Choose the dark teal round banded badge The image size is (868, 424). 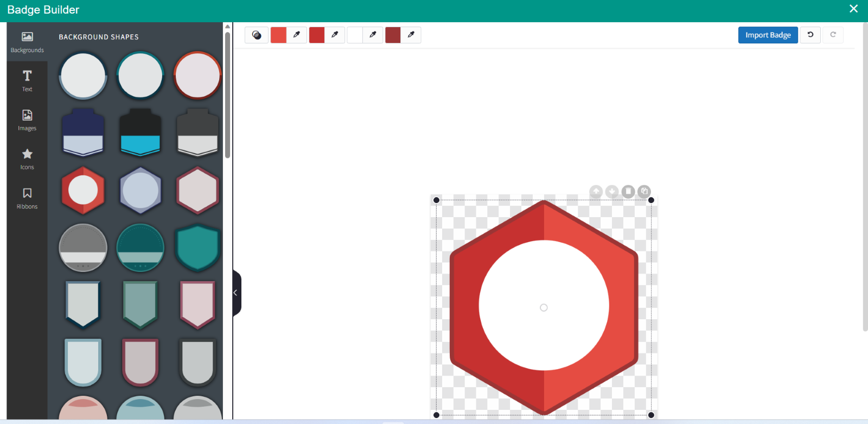point(141,248)
